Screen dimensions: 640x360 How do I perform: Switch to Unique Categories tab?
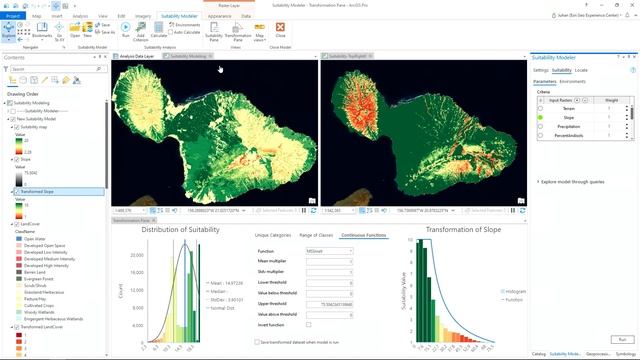(x=273, y=235)
